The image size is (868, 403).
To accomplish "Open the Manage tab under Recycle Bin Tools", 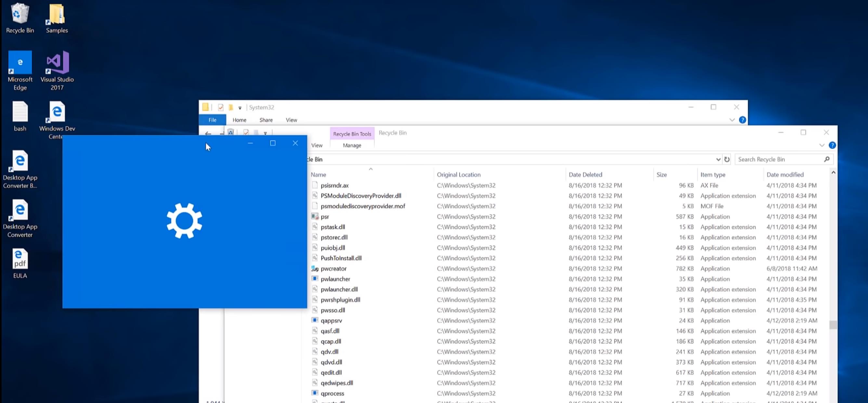I will 351,145.
